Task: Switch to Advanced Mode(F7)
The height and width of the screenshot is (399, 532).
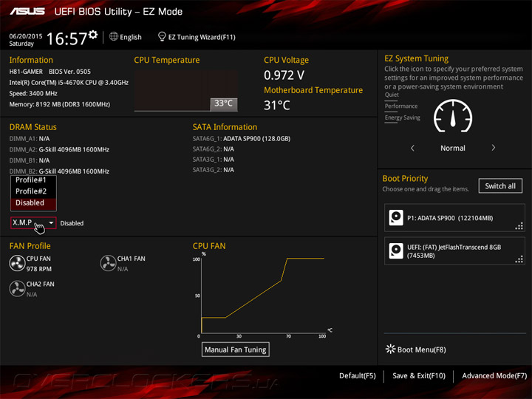Action: [x=494, y=375]
